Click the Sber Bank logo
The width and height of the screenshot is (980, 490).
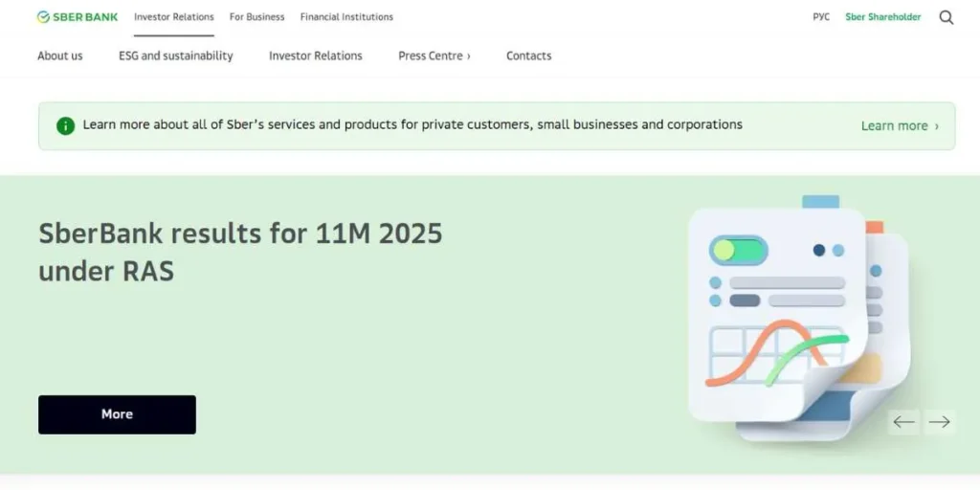click(x=78, y=17)
